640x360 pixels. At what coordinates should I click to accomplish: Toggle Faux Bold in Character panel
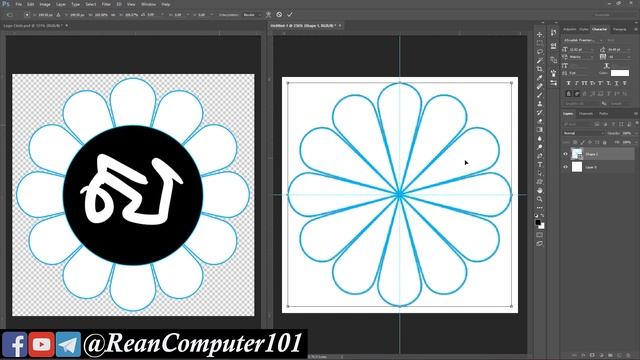[569, 83]
